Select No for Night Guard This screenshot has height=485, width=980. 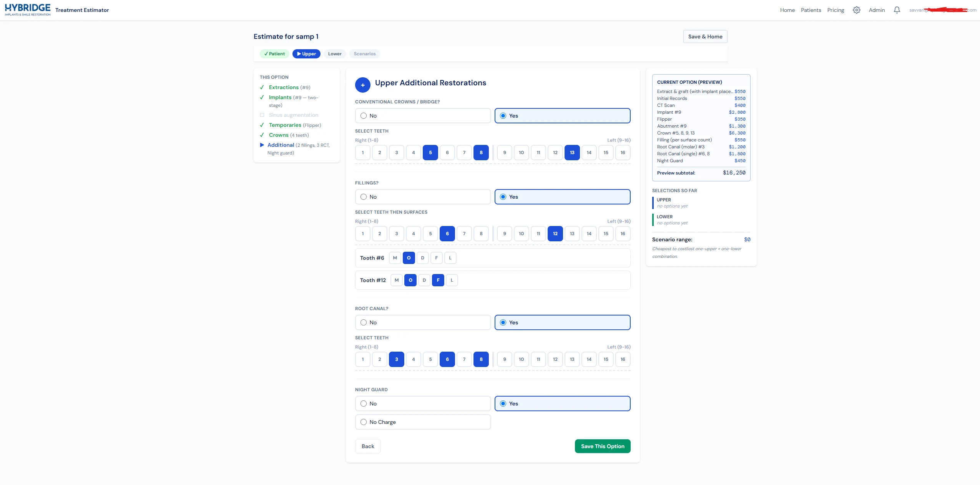(423, 404)
